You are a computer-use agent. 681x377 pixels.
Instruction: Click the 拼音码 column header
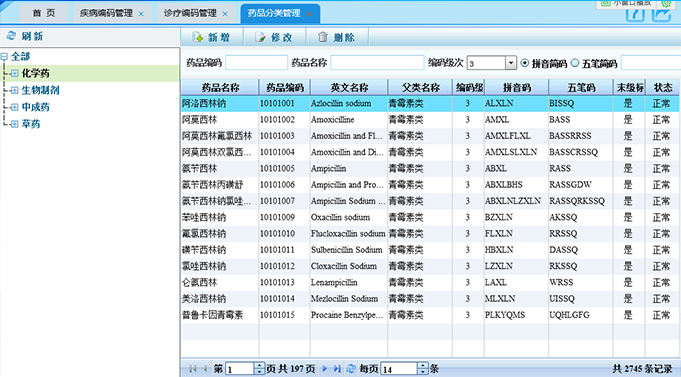point(516,88)
